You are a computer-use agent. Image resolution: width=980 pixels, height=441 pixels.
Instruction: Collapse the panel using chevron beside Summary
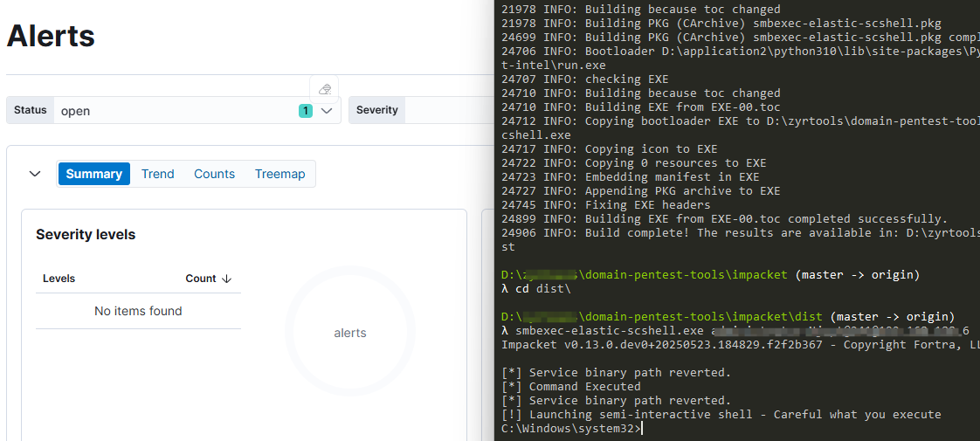pos(35,174)
